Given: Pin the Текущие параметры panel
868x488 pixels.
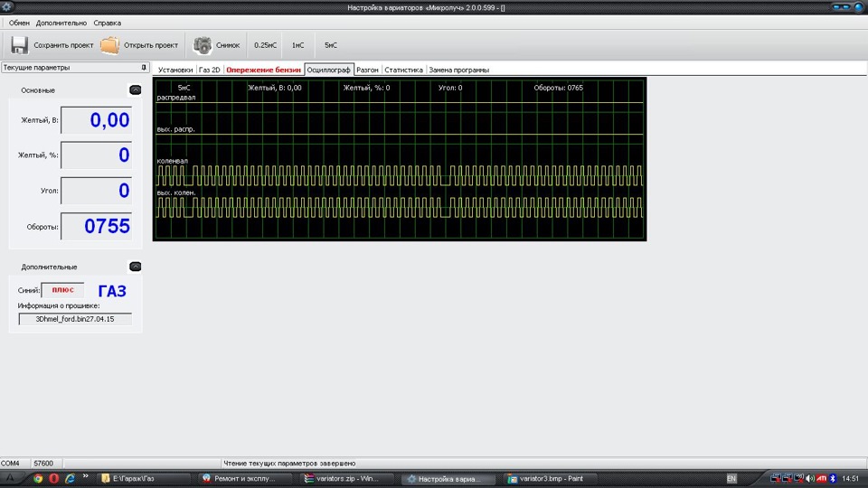Looking at the screenshot, I should pos(144,68).
